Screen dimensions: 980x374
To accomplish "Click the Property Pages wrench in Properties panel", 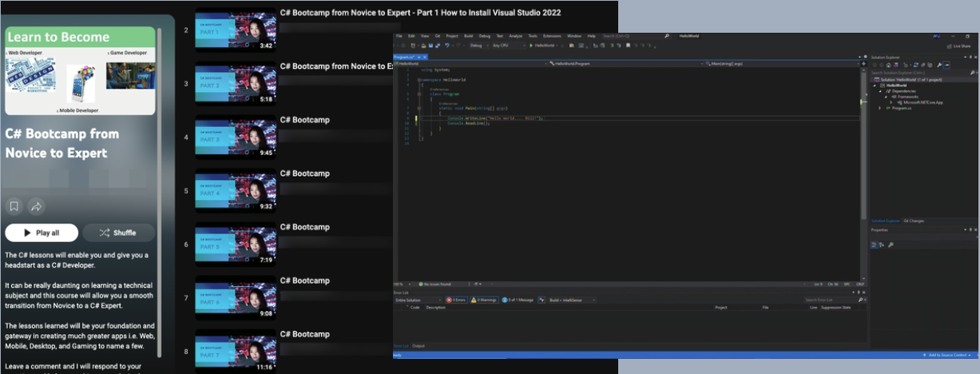I will (x=891, y=245).
